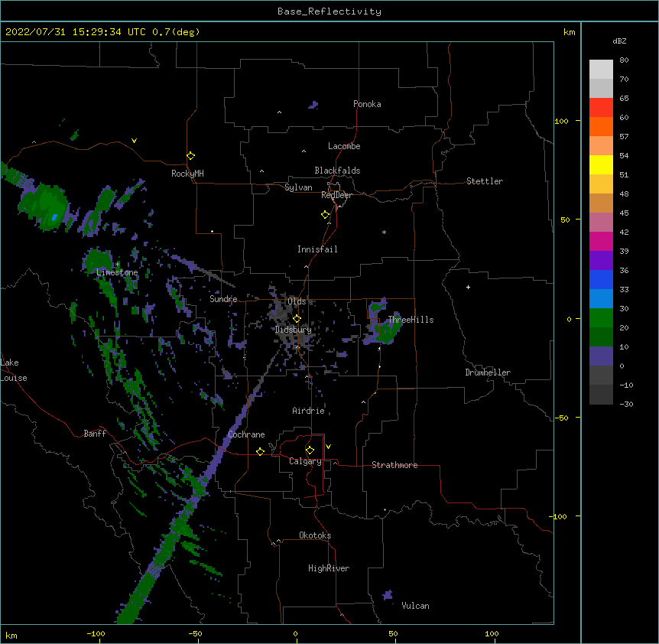Image resolution: width=659 pixels, height=644 pixels.
Task: Click the yellow diamond marker above RockyMH
Action: [190, 156]
